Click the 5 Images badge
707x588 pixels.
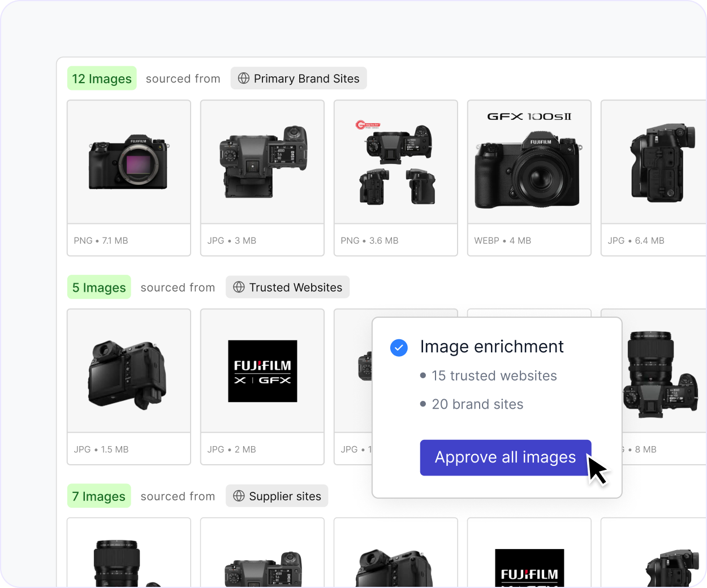click(99, 287)
